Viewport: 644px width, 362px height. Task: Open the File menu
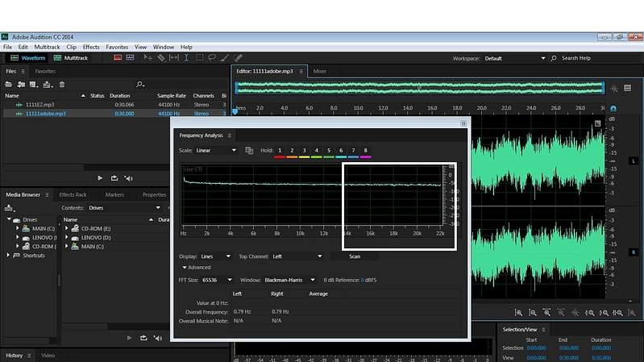point(7,48)
